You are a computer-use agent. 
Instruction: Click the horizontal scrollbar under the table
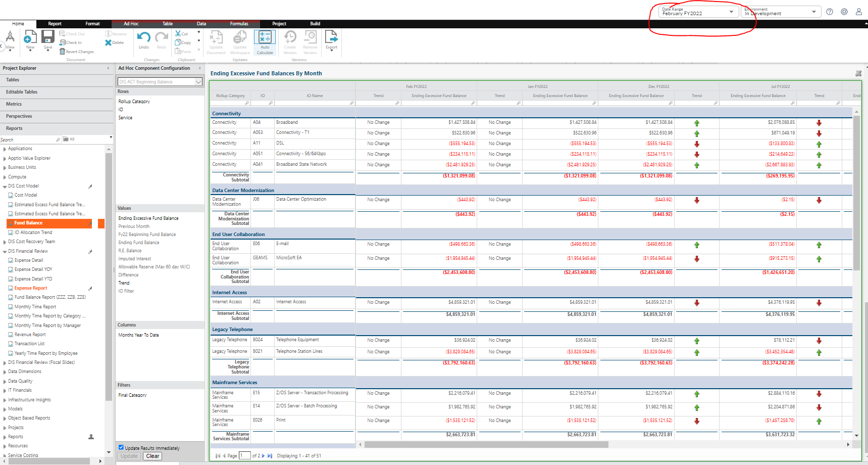(486, 445)
